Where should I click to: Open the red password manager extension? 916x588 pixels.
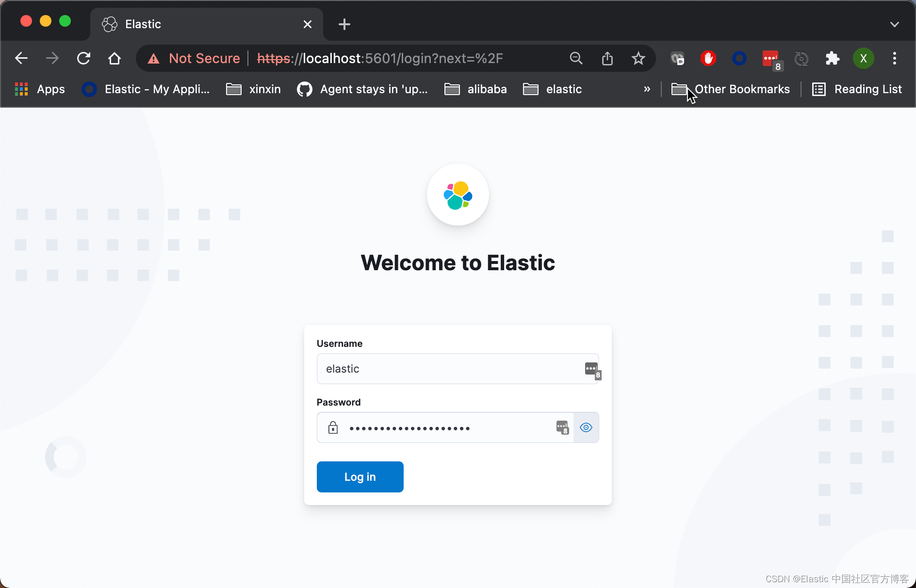771,59
